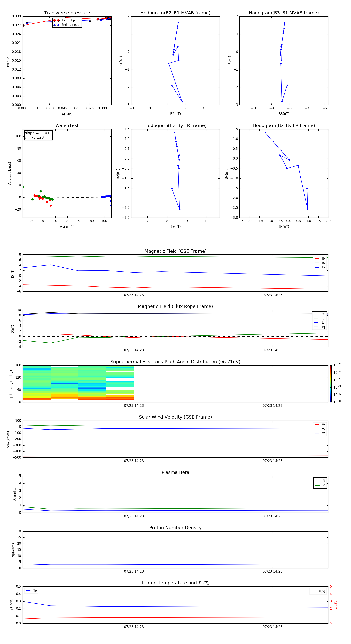The width and height of the screenshot is (351, 644).
Task: Click the "10^-26" color bar tick label
Action: [x=337, y=365]
